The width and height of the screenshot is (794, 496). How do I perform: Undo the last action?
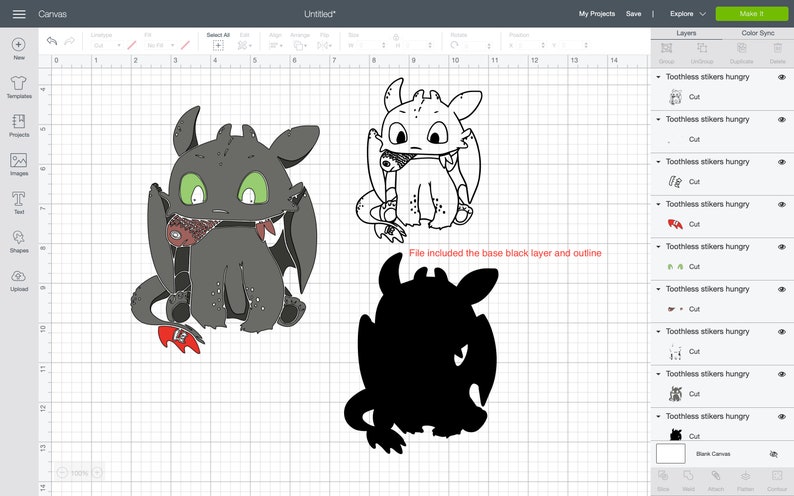click(52, 41)
